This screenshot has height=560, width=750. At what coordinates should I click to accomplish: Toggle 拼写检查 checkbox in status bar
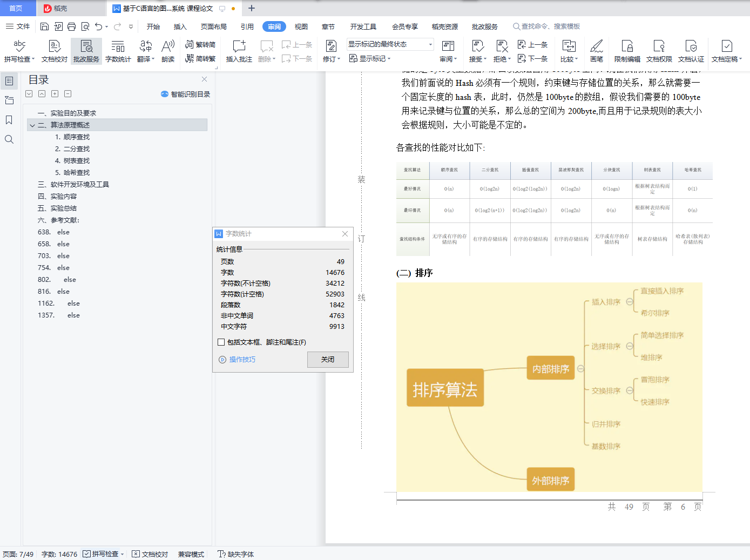(x=86, y=554)
